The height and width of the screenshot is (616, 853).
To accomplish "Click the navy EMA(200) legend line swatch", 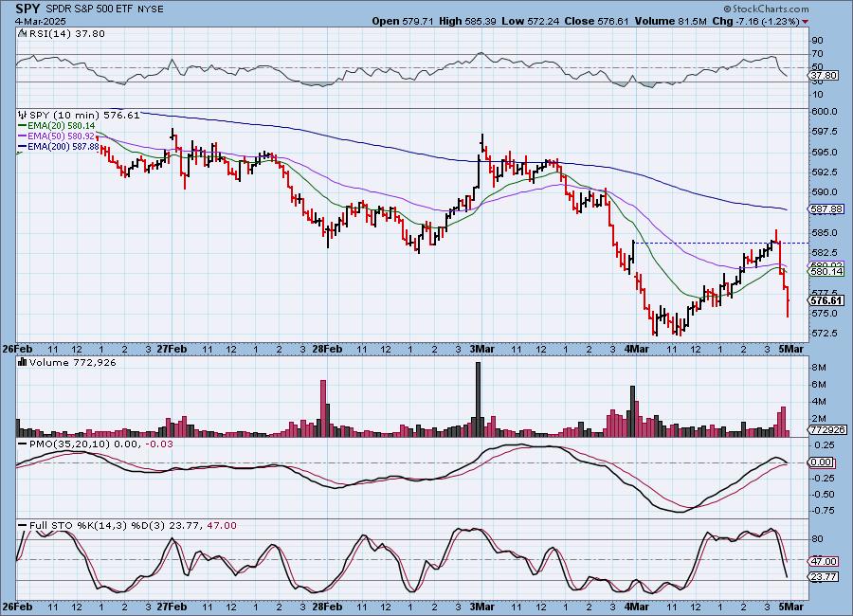I will [23, 146].
